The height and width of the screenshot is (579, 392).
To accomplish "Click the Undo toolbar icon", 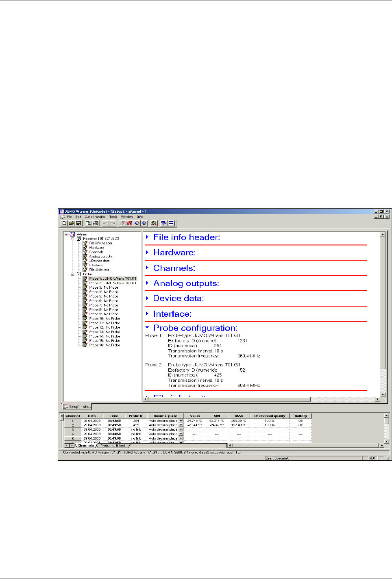I will [105, 223].
